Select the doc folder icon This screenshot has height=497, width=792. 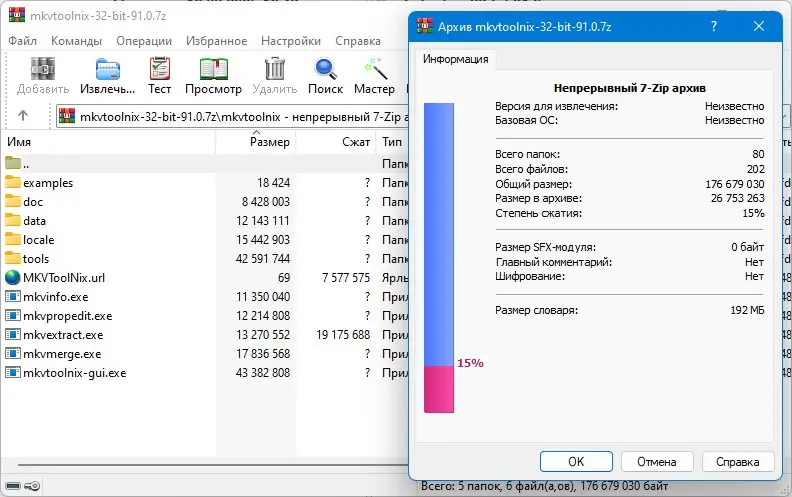(x=13, y=201)
